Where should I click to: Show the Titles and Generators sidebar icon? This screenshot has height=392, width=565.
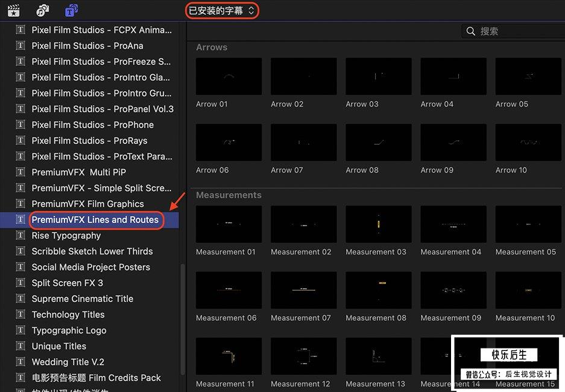click(x=71, y=11)
